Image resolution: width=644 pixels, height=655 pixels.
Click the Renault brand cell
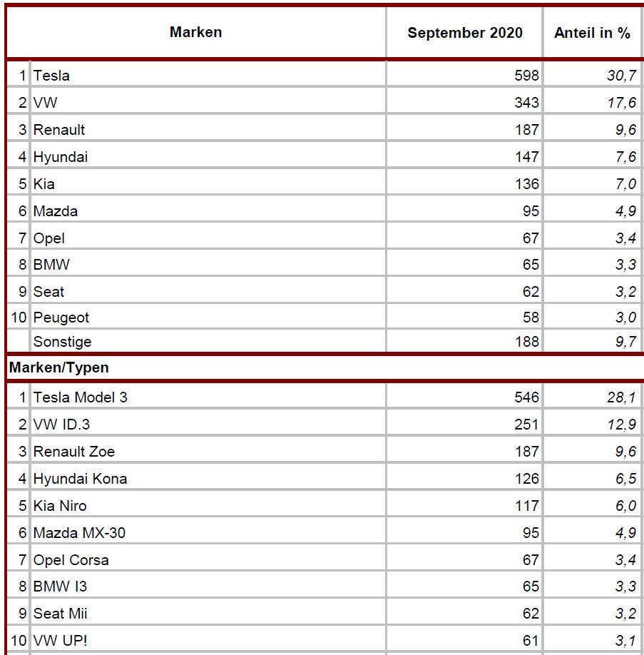click(59, 130)
